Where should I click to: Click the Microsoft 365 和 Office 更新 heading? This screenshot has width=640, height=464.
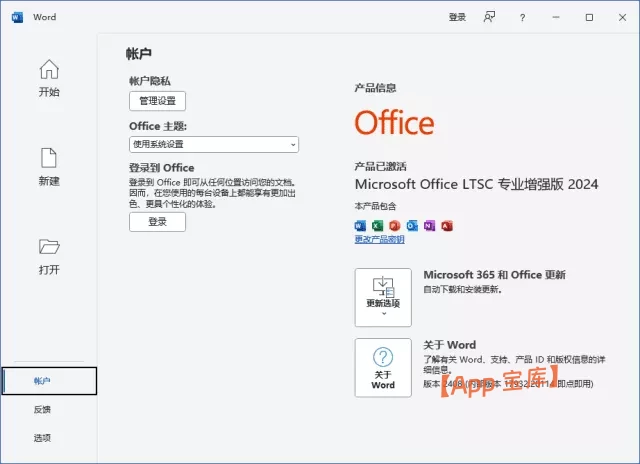tap(494, 275)
